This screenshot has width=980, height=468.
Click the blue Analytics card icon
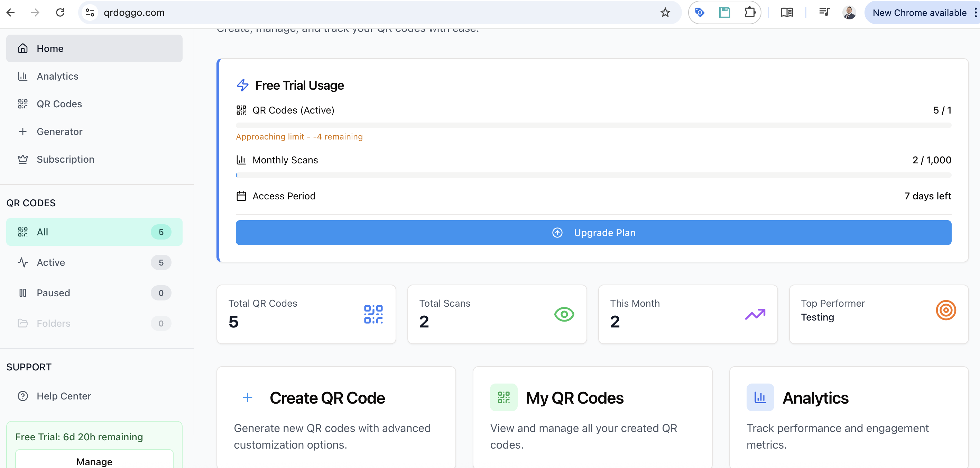tap(760, 397)
